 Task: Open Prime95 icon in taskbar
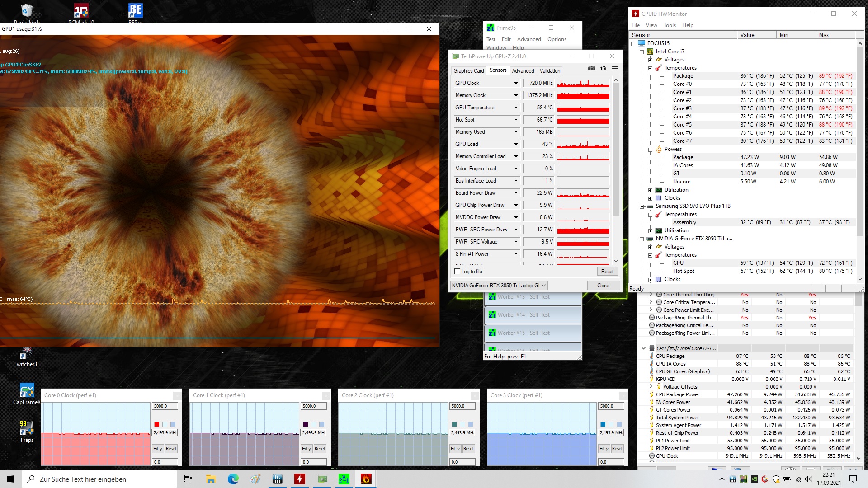344,479
